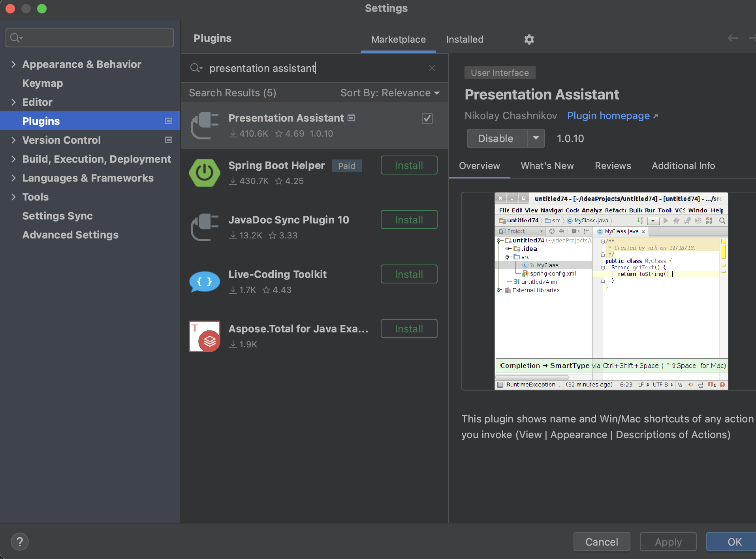Select Settings Sync in settings tree
The height and width of the screenshot is (559, 756).
tap(90, 216)
